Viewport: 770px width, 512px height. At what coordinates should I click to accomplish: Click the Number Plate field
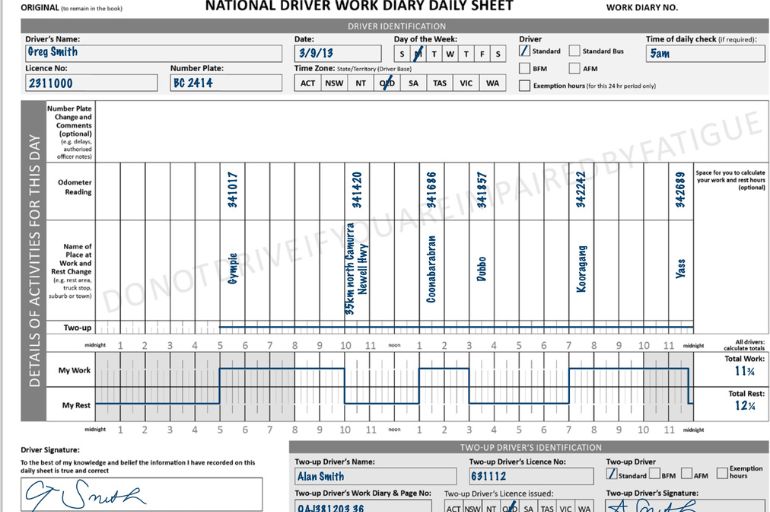click(x=226, y=82)
